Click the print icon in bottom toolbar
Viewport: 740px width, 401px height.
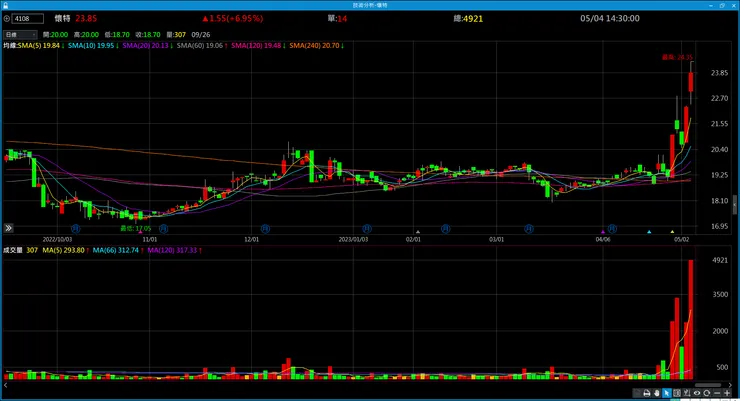(647, 393)
